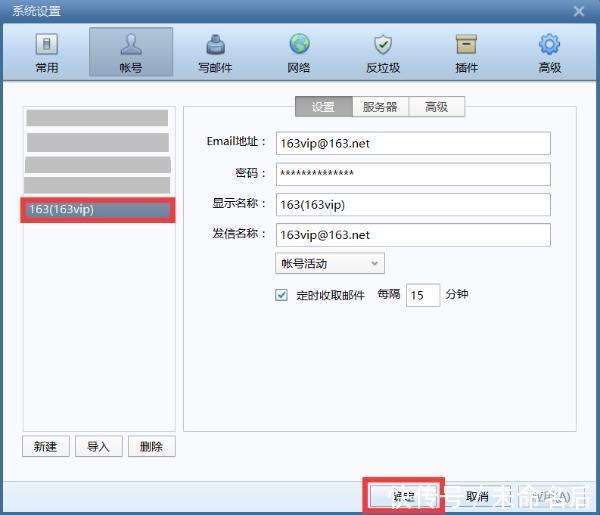Click the 确定 confirm button
Image resolution: width=600 pixels, height=515 pixels.
click(404, 497)
